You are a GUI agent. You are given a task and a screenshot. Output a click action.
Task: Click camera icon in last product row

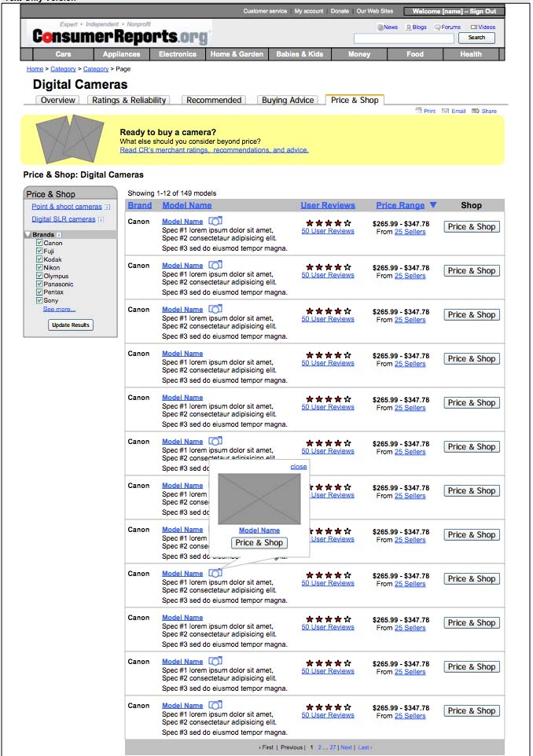[x=215, y=705]
